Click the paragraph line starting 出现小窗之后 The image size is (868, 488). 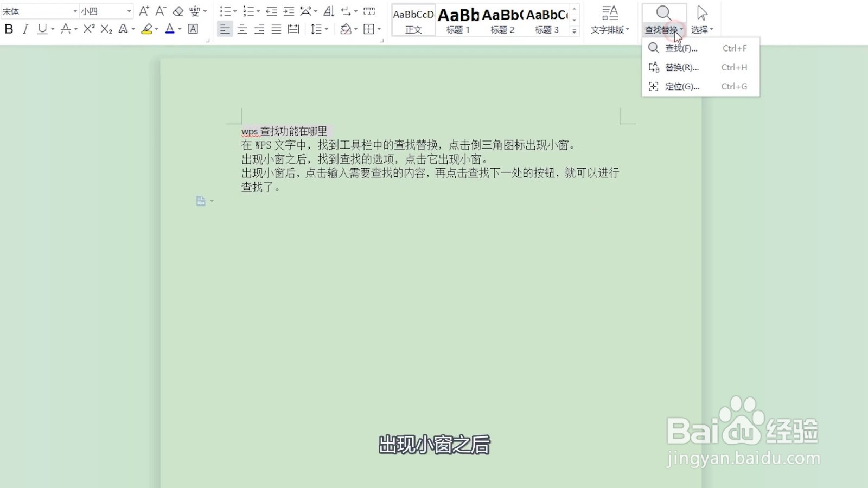coord(366,159)
